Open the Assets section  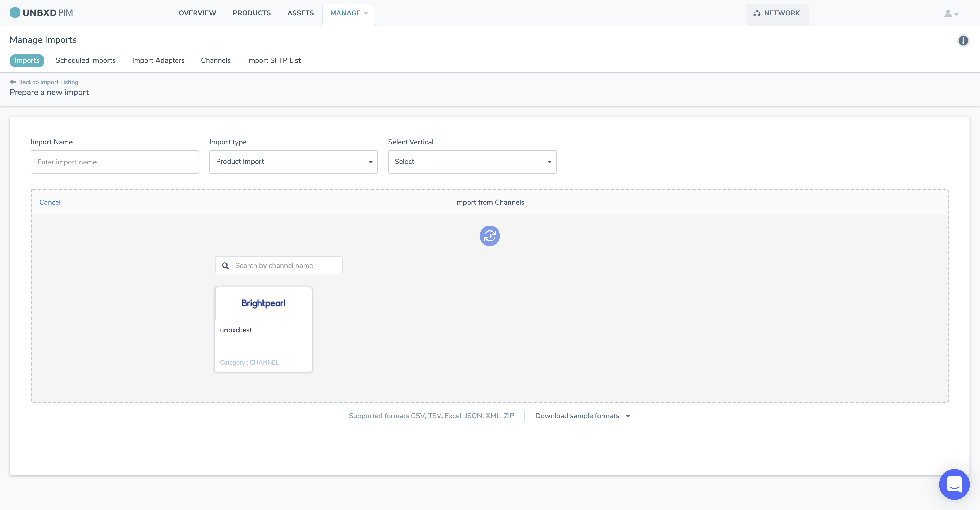coord(301,13)
